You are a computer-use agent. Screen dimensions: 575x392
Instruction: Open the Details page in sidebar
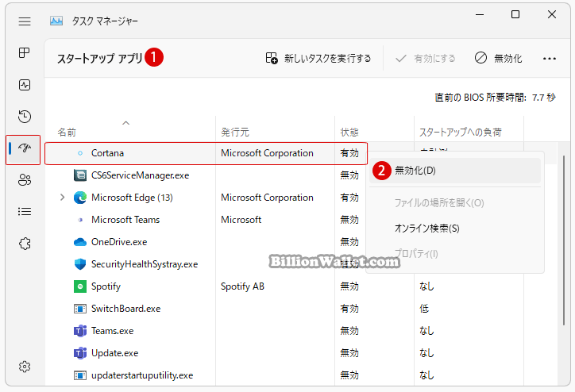click(25, 211)
